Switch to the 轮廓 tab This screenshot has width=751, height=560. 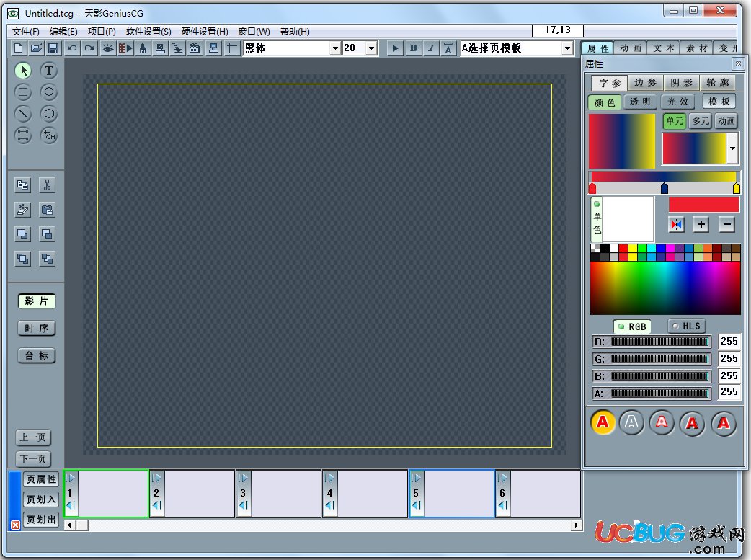pyautogui.click(x=717, y=83)
